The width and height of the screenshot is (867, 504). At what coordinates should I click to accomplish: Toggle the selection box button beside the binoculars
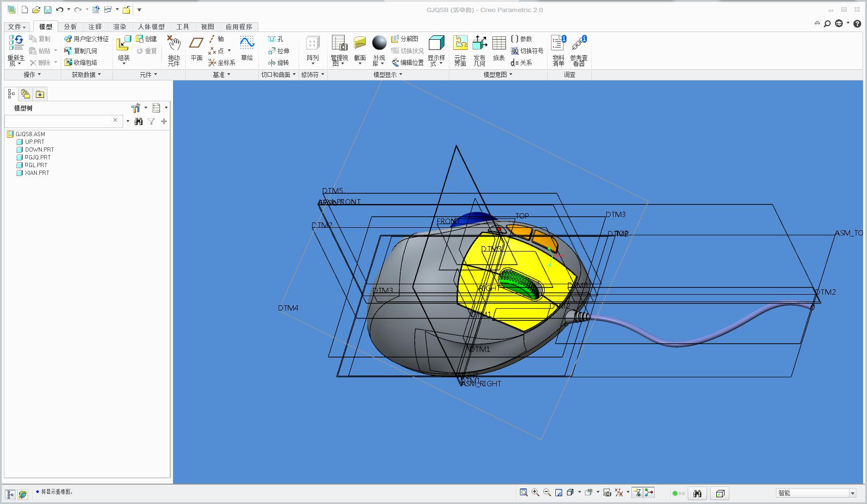coord(720,493)
